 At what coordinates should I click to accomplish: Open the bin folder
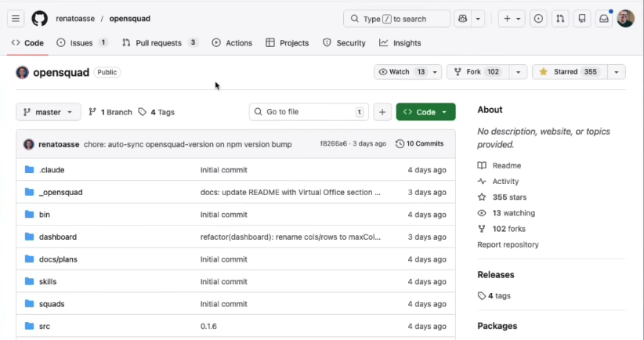coord(45,215)
